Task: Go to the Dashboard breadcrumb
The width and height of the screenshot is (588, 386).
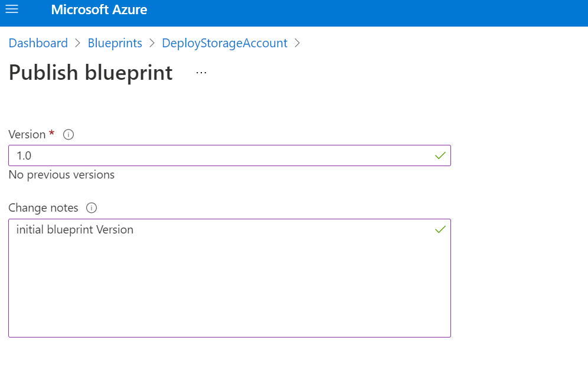Action: click(x=38, y=43)
